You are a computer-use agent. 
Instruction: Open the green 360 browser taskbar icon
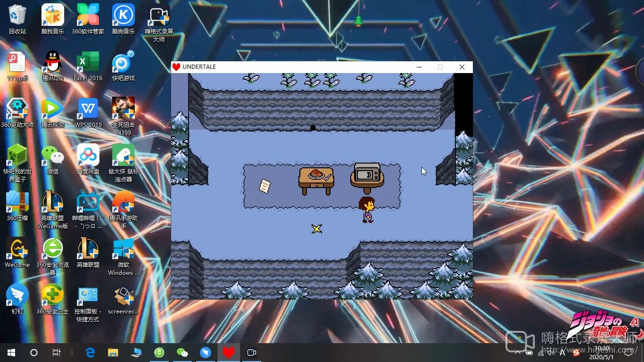159,353
